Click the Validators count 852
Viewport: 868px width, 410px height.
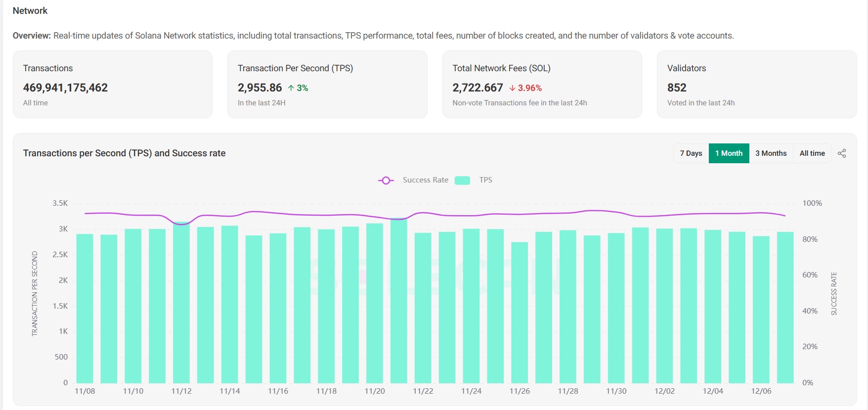677,88
